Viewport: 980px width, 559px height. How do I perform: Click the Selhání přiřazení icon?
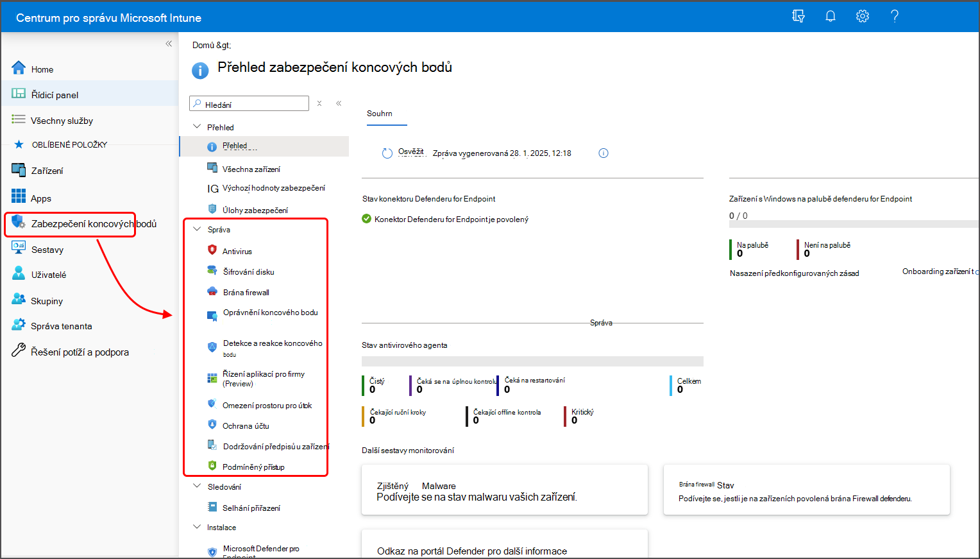click(212, 507)
